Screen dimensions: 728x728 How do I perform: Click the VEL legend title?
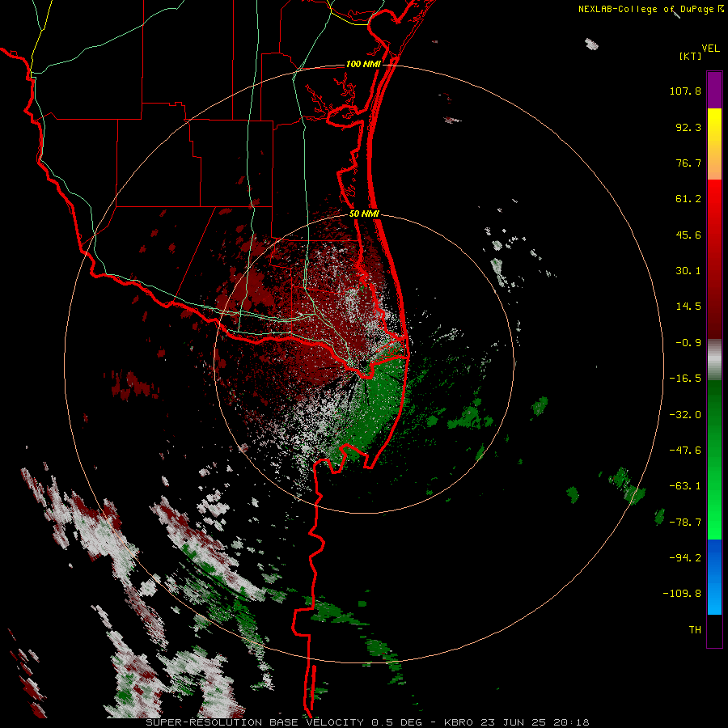click(x=710, y=49)
